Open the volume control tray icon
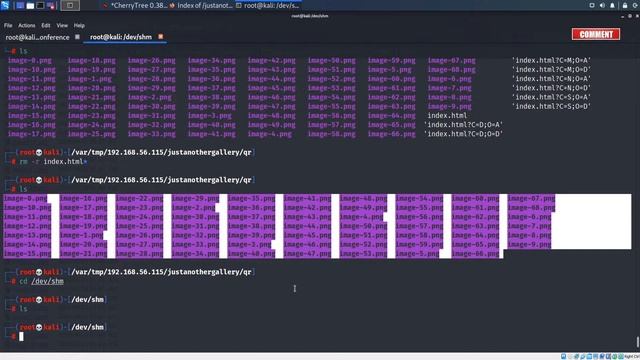 point(602,5)
